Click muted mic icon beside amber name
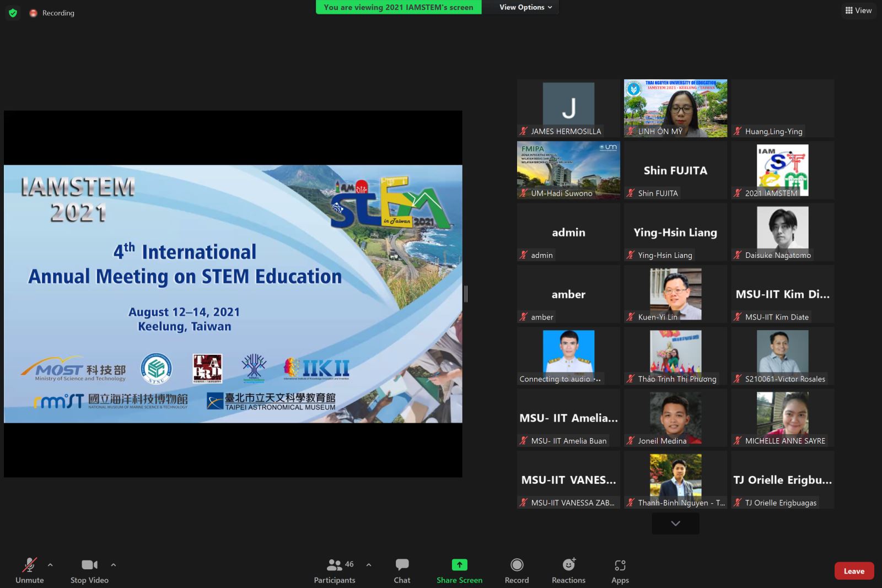The image size is (882, 588). pos(524,317)
